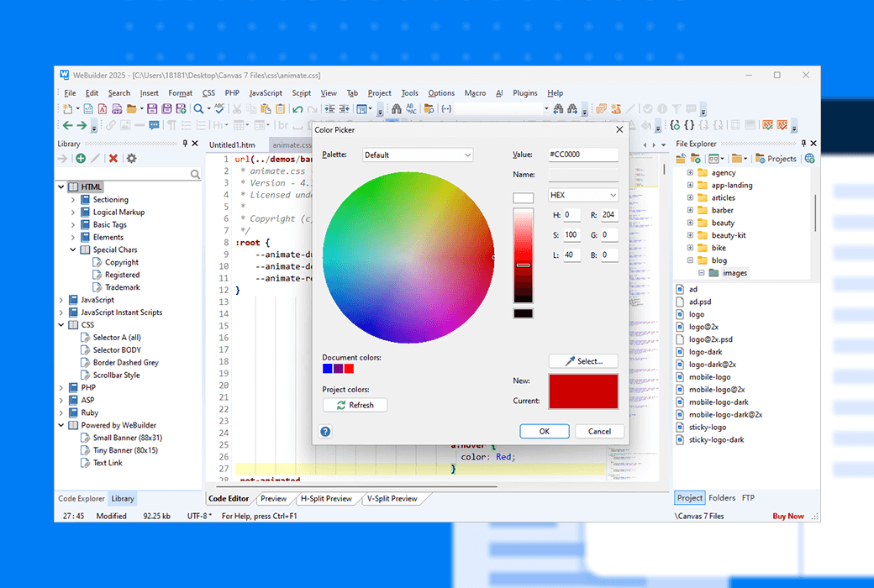
Task: Click the R value input field
Action: click(609, 214)
